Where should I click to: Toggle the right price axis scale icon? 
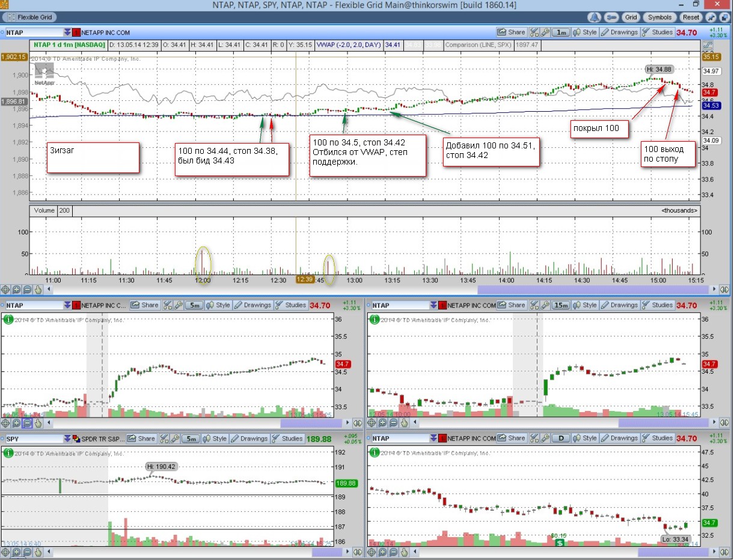coord(708,46)
